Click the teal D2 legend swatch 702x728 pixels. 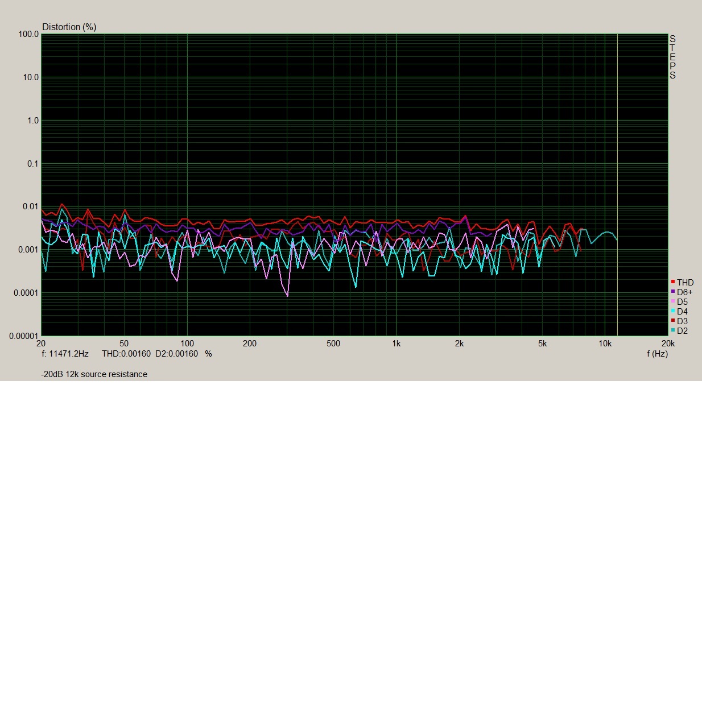(673, 330)
